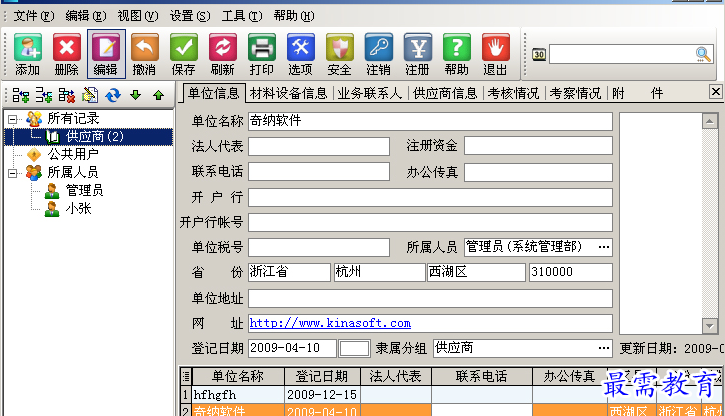Click the memo scrollbar up arrow

tap(709, 122)
